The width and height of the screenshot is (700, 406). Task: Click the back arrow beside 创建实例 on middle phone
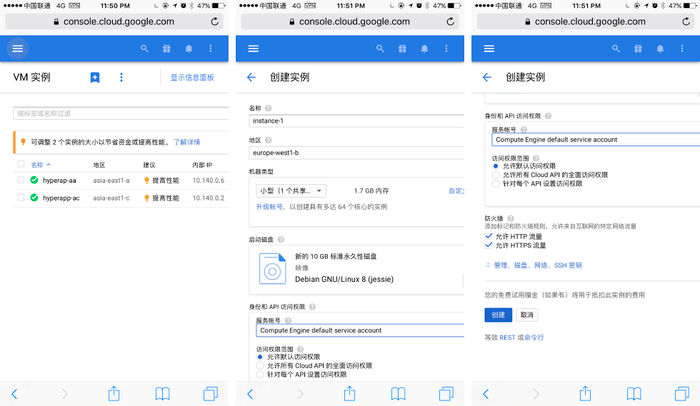tap(251, 77)
